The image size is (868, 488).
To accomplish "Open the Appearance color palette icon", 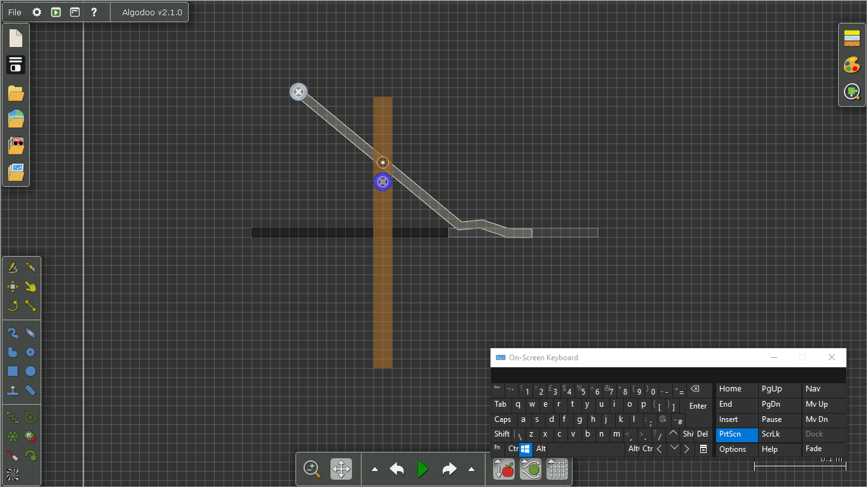I will point(852,65).
